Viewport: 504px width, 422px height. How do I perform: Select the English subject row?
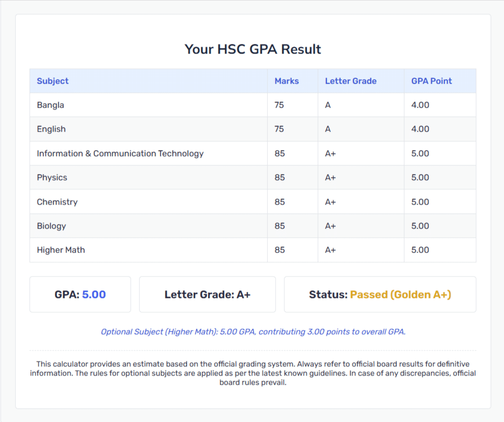(x=253, y=129)
